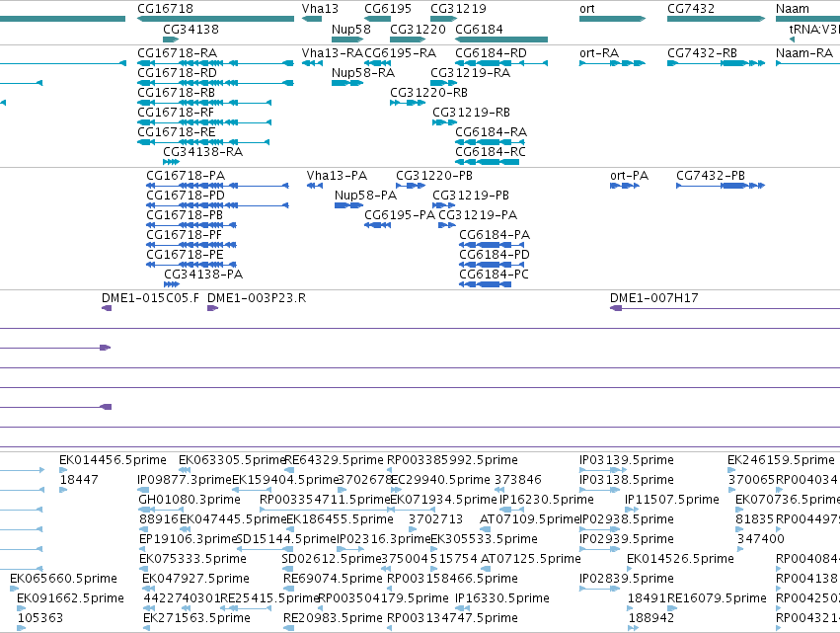Select transcript CG16718-RF
840x633 pixels.
click(176, 113)
